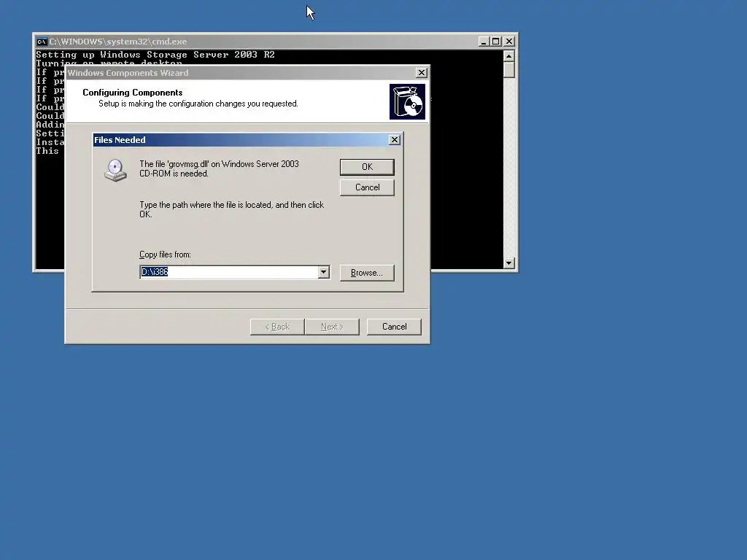Click the cmd.exe scrollbar thumb
747x560 pixels.
[508, 69]
